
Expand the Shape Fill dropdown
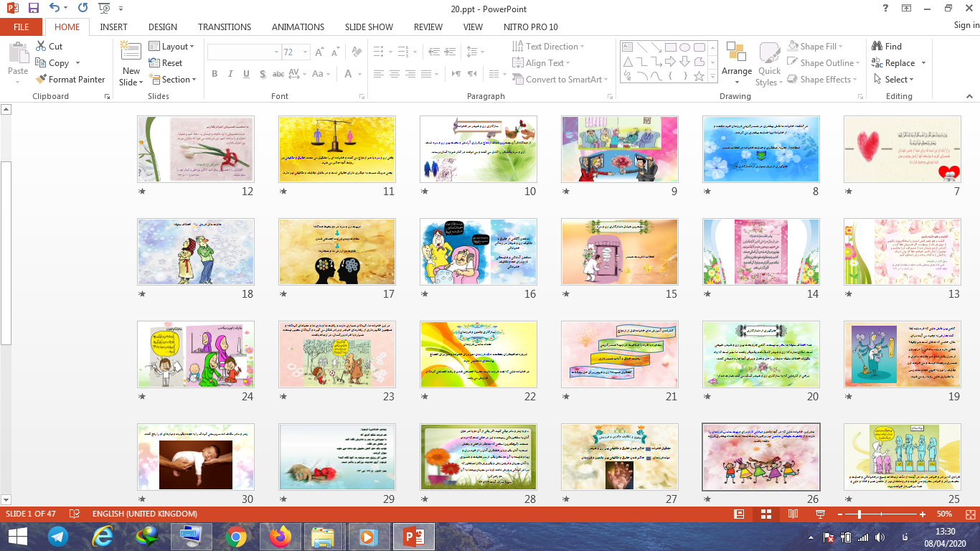click(840, 47)
